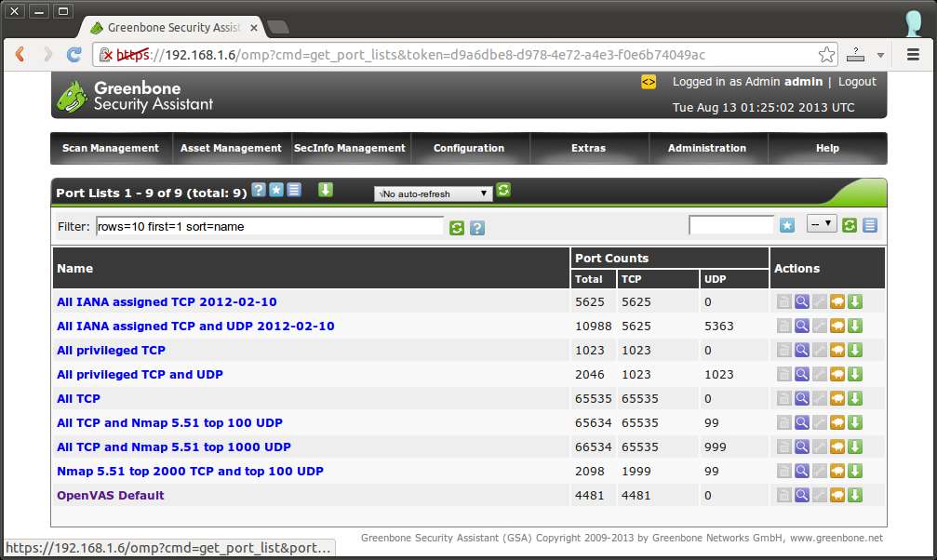Image resolution: width=937 pixels, height=560 pixels.
Task: Open the filters list icon at the far right of the filter bar
Action: [x=870, y=225]
